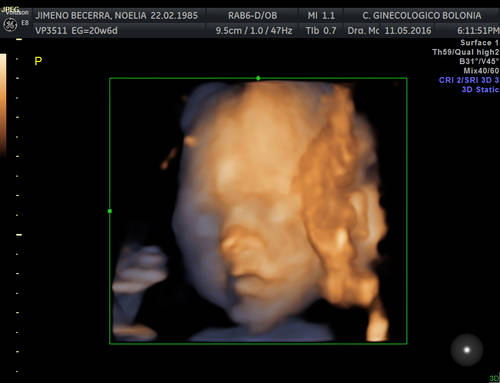500x383 pixels.
Task: Click the CRI 2/SRI 3D 3 setting
Action: click(469, 80)
